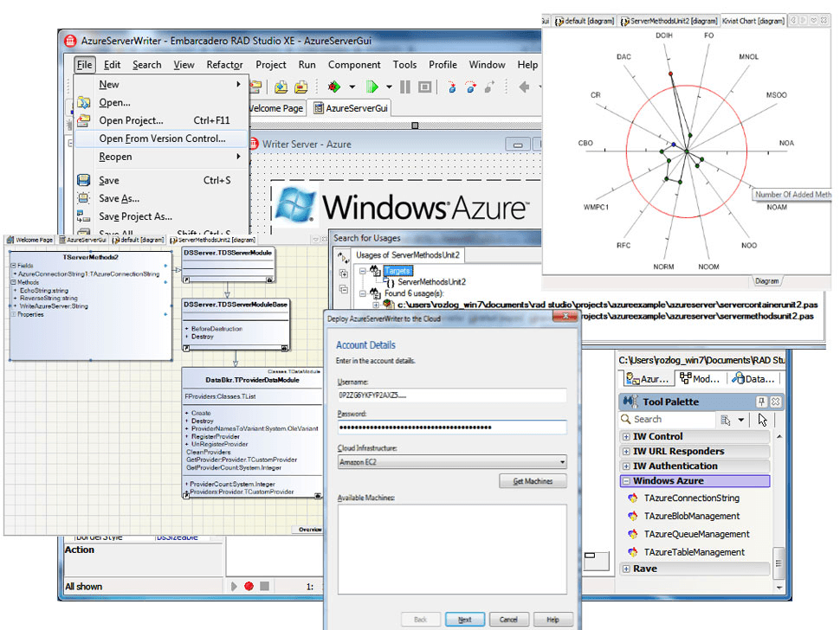Click the Tool Palette categories filter icon
The height and width of the screenshot is (630, 840).
(726, 420)
